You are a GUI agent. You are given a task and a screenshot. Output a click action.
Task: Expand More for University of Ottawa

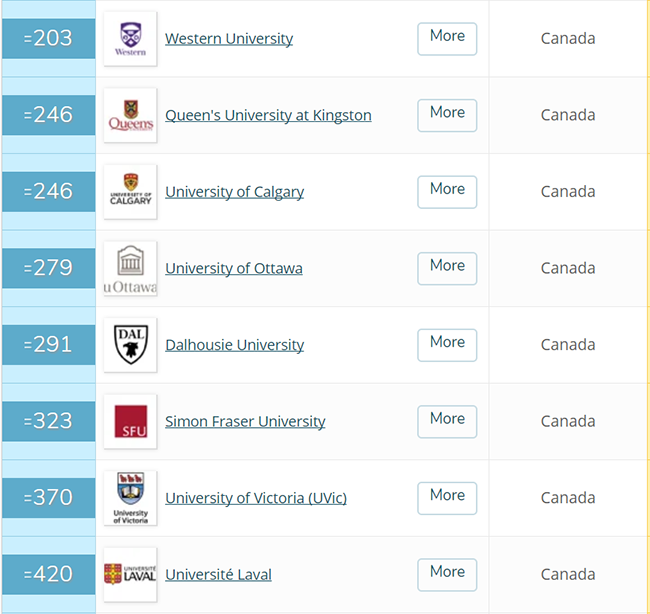(447, 268)
